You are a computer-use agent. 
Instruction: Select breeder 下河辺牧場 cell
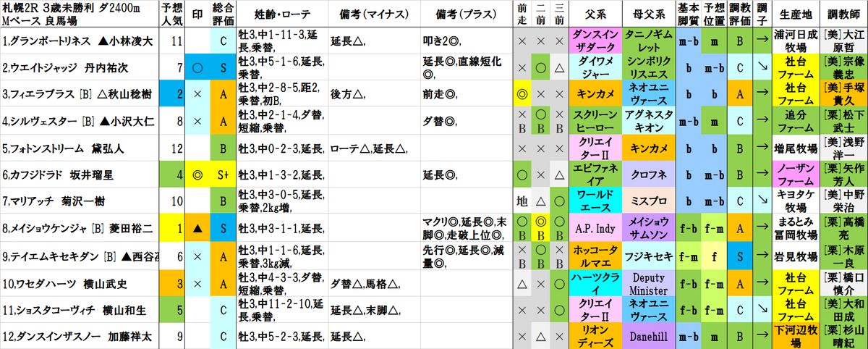(x=797, y=335)
